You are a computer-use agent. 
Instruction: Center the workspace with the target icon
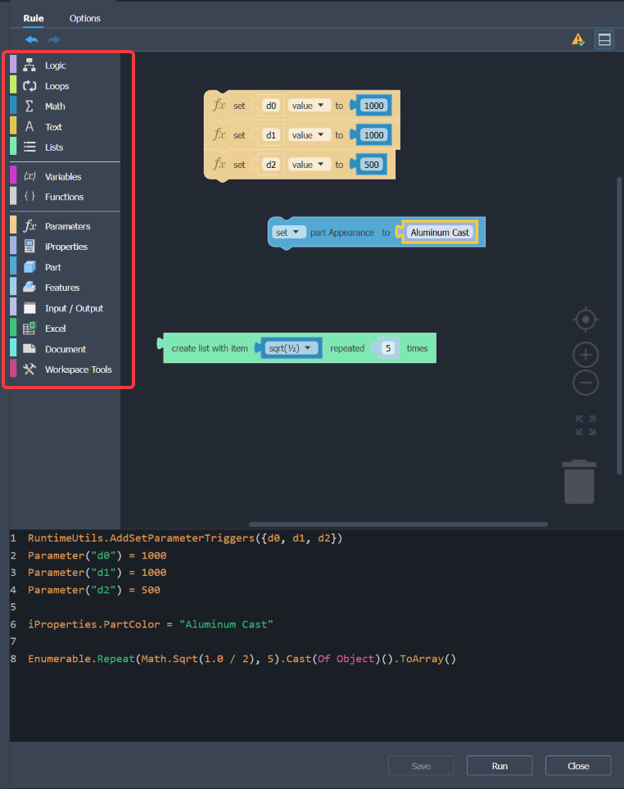point(586,320)
